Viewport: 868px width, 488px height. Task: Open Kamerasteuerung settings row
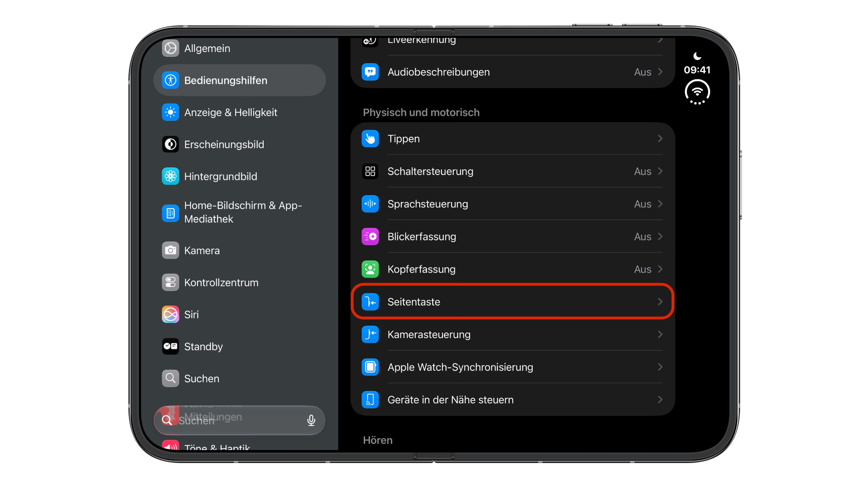pyautogui.click(x=512, y=334)
